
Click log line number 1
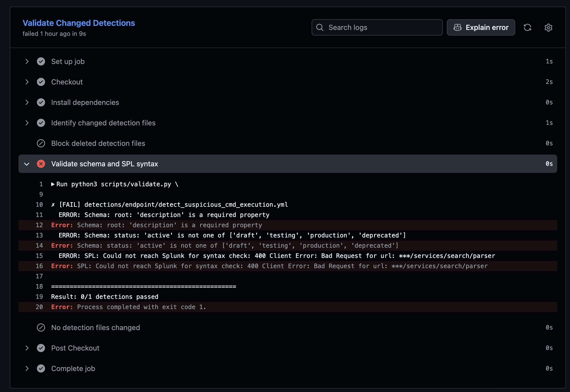tap(41, 184)
